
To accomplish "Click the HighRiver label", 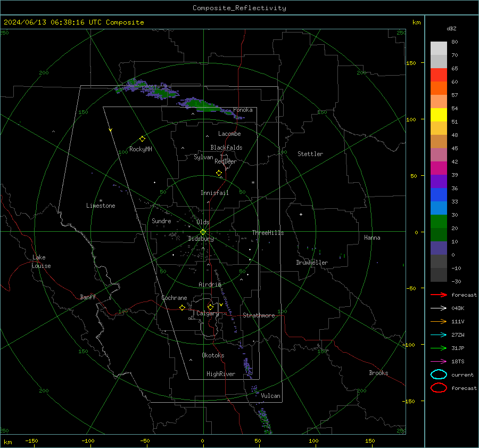I will click(221, 374).
